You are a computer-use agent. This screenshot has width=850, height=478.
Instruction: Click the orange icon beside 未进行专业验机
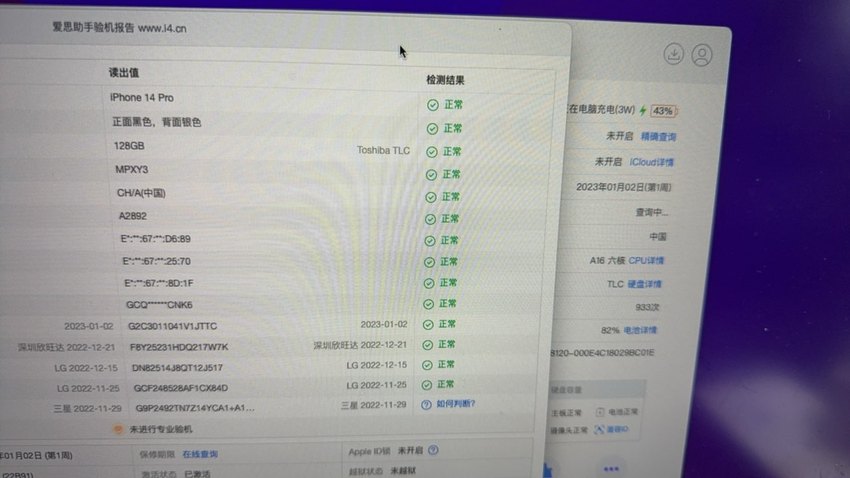118,429
